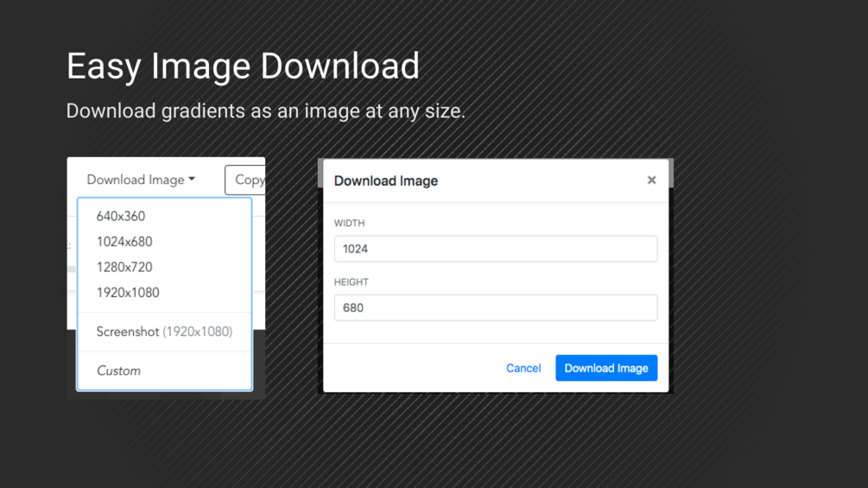Open the Download Image dropdown
The image size is (868, 488).
[x=141, y=180]
